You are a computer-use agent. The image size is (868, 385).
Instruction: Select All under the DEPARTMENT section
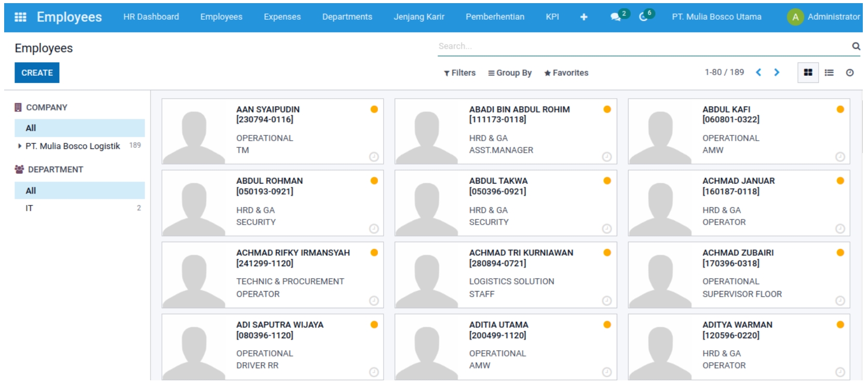point(31,191)
